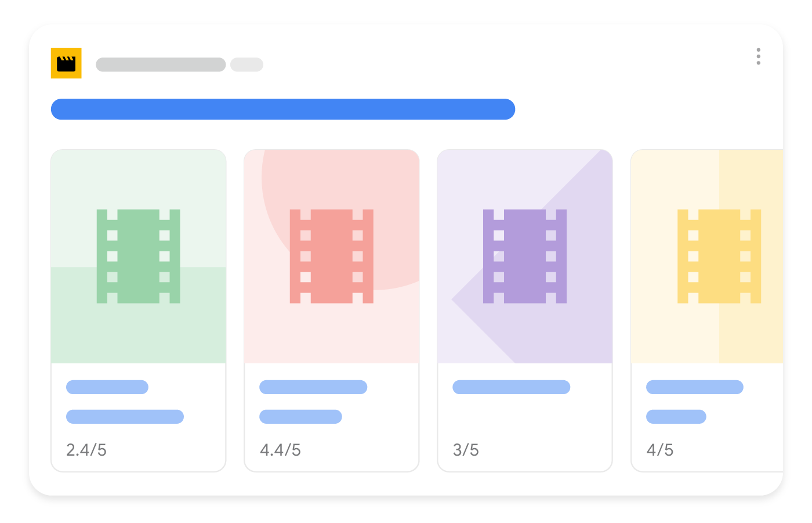Click the purple film strip icon

524,256
